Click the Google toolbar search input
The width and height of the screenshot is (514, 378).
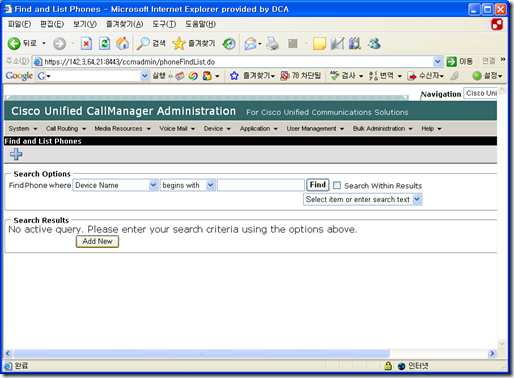pyautogui.click(x=93, y=76)
